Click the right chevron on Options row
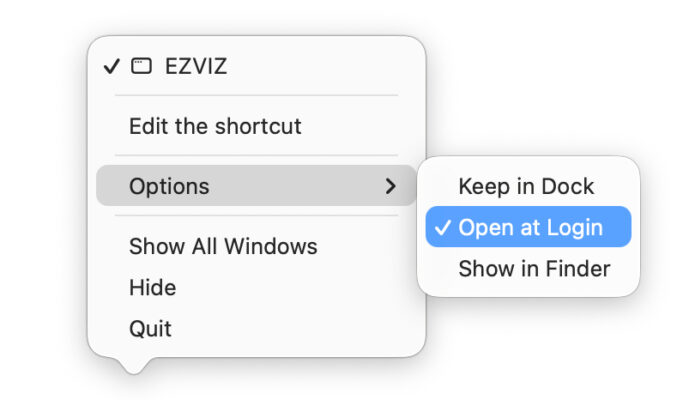 [391, 186]
